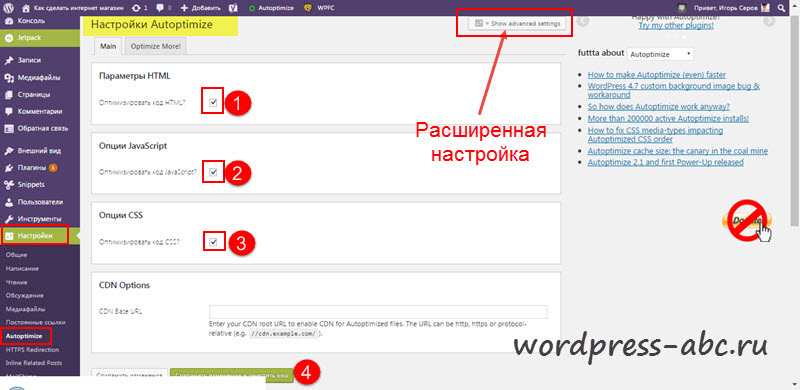Open Autoptimize 2.1 first Power-Up link

[665, 162]
